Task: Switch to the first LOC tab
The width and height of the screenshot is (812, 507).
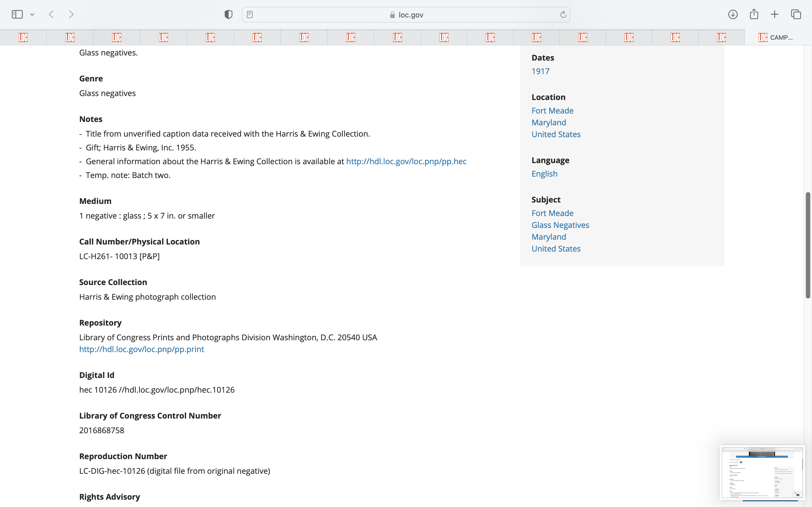Action: (23, 37)
